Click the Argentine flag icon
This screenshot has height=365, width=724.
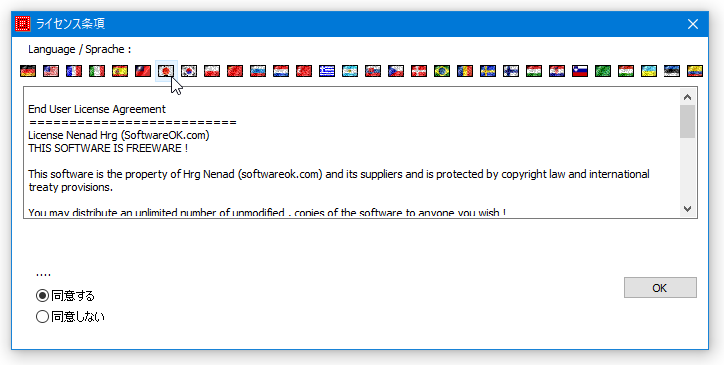350,71
